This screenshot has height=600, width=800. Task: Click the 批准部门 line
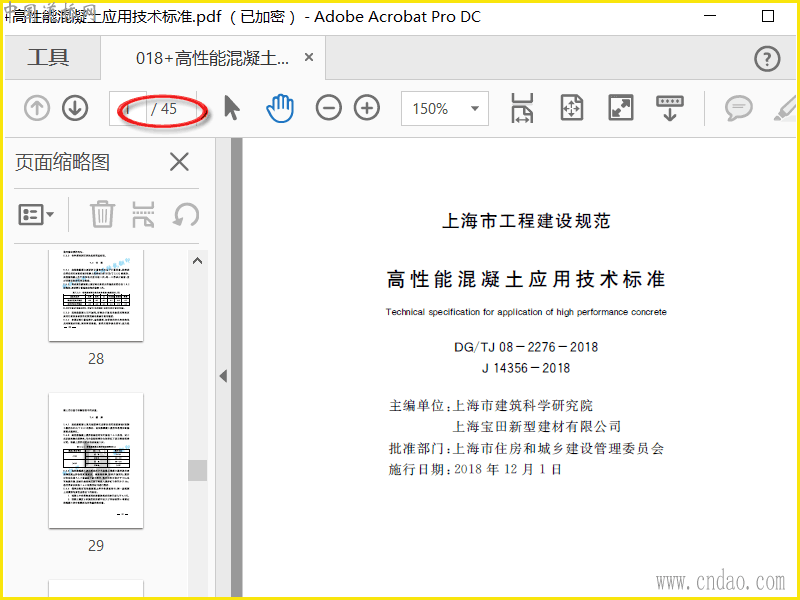click(x=526, y=448)
